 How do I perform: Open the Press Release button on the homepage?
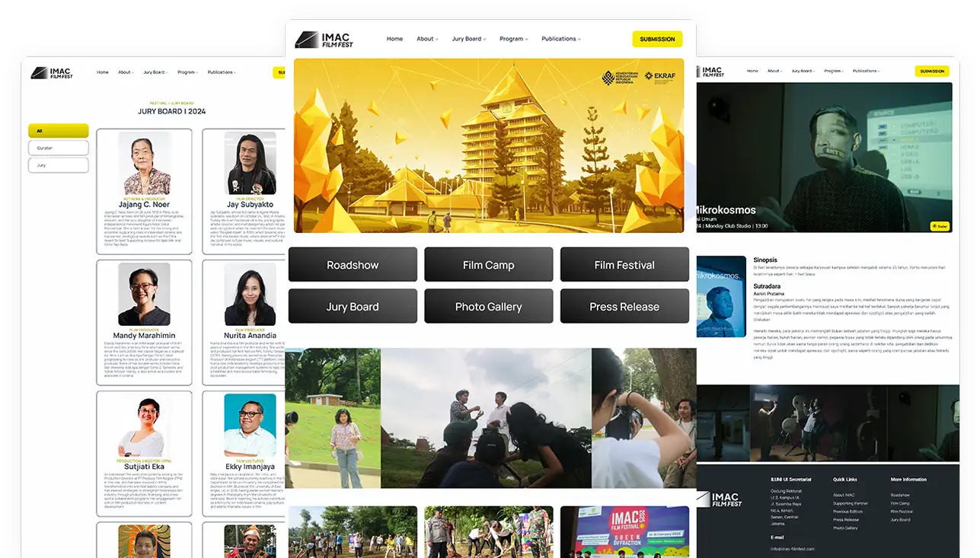(624, 307)
